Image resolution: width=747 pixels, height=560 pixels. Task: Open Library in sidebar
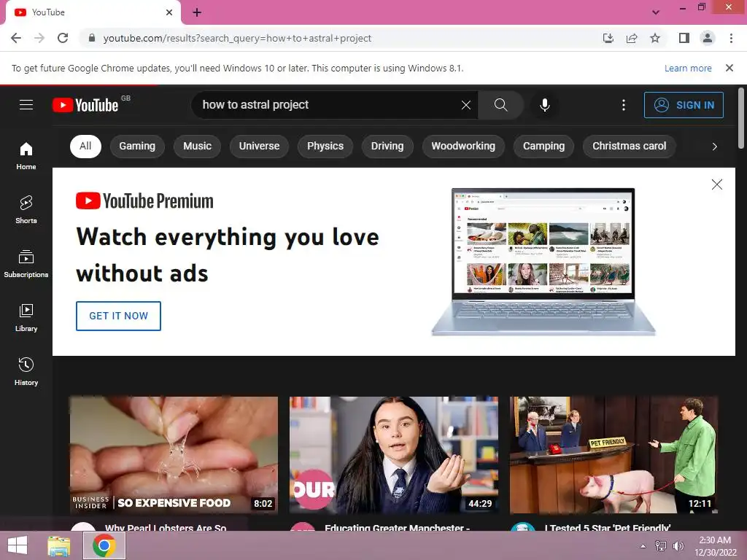(x=26, y=318)
